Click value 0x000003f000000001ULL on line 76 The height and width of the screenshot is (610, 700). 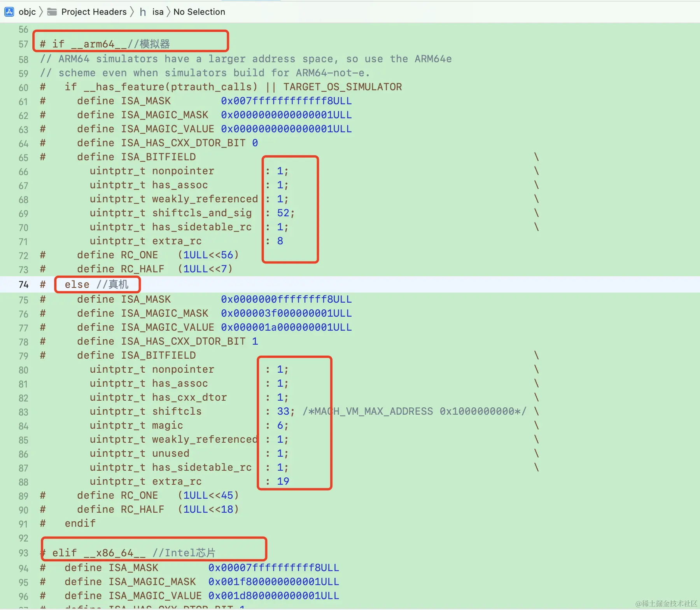click(286, 313)
